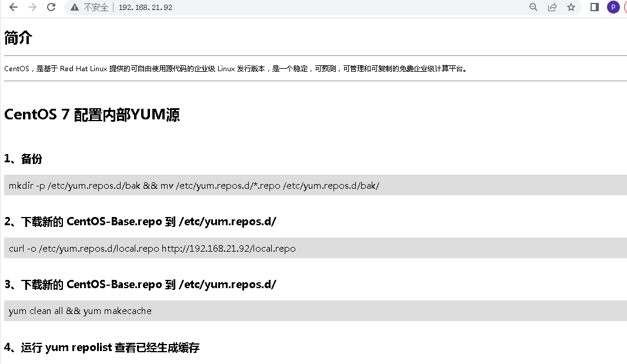This screenshot has height=364, width=627.
Task: Click the yum clean all command block
Action: point(315,311)
